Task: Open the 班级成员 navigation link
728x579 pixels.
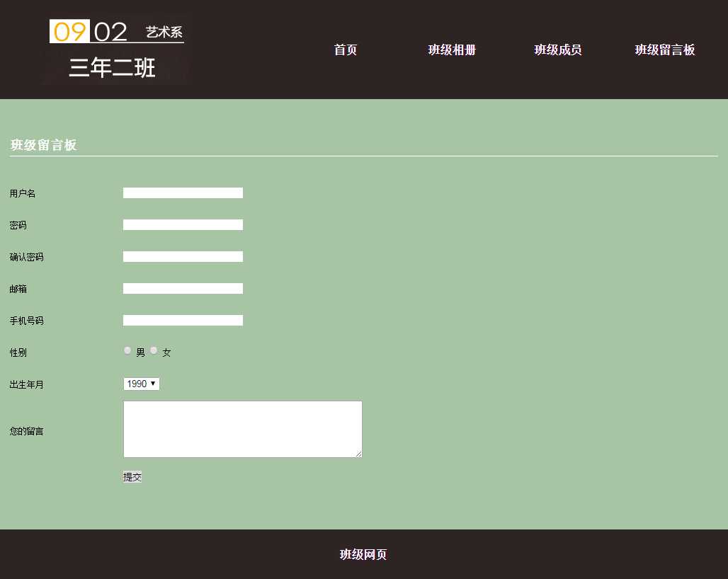Action: 558,50
